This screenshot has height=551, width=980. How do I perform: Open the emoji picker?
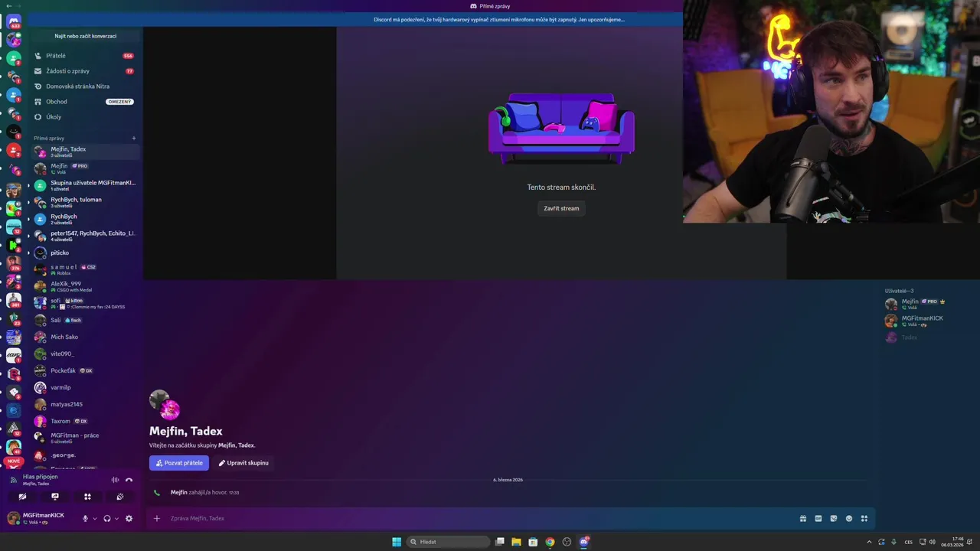coord(849,518)
